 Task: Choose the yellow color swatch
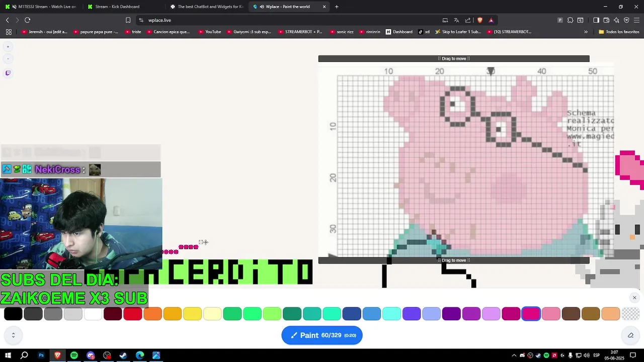coord(192,314)
